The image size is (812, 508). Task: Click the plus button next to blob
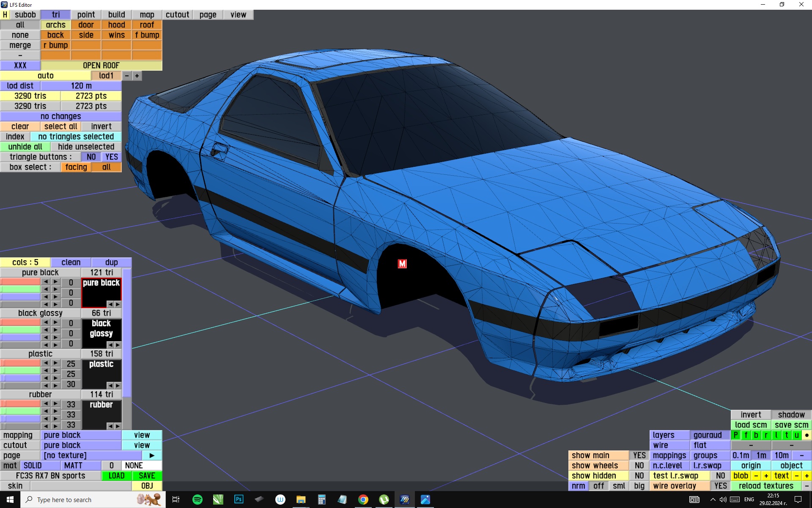(766, 476)
